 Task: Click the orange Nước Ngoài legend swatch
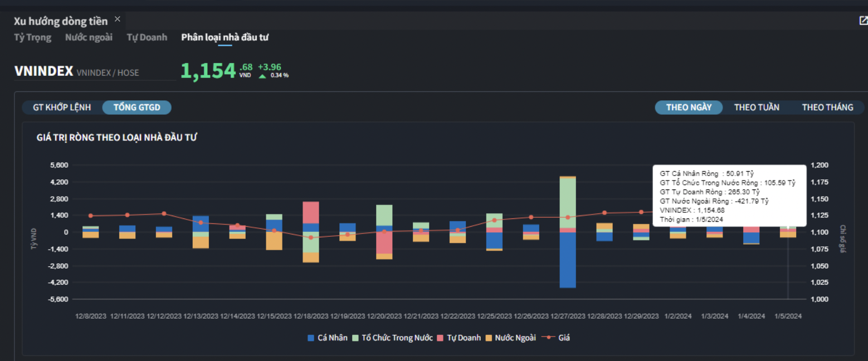pyautogui.click(x=489, y=338)
